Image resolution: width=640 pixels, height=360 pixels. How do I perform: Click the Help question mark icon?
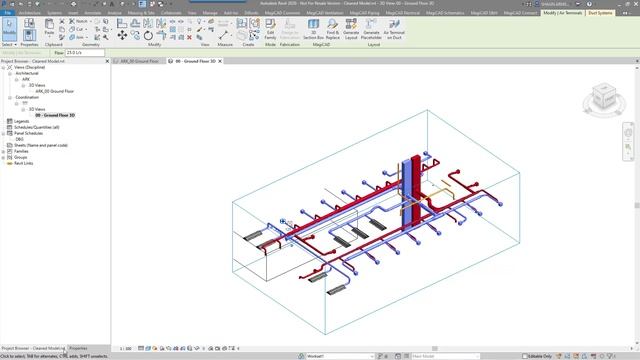click(589, 4)
